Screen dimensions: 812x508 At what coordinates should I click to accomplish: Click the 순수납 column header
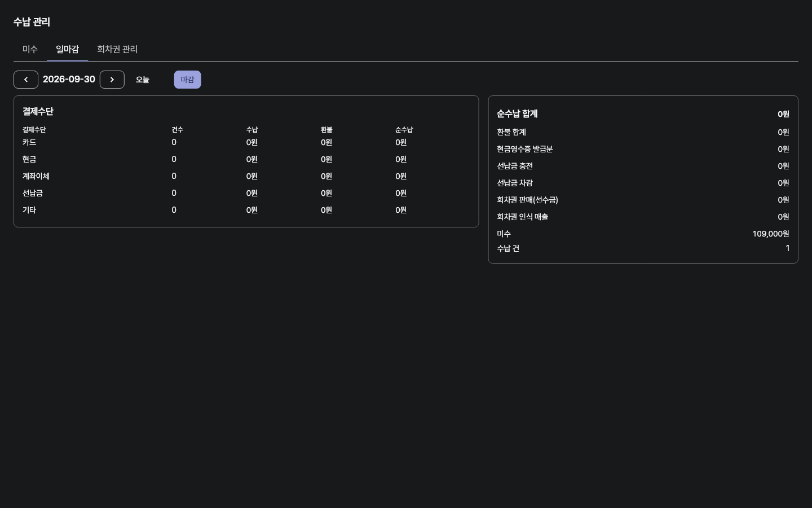[x=404, y=130]
